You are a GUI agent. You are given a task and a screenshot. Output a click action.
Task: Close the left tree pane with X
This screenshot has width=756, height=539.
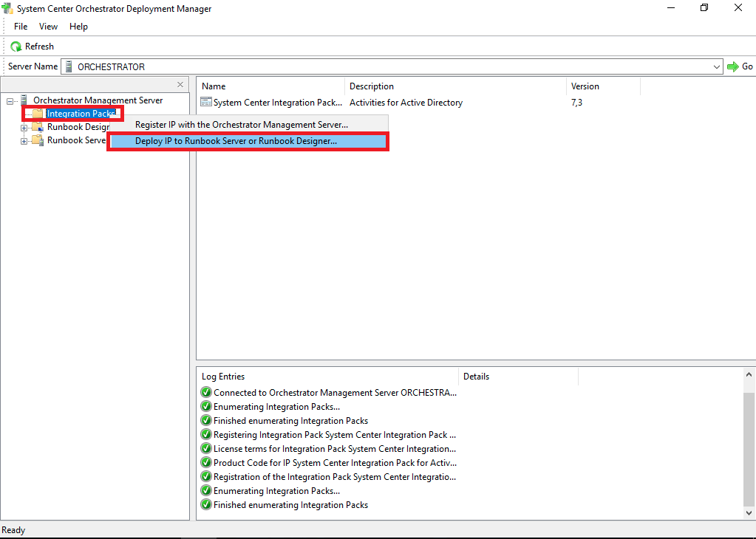(x=180, y=85)
